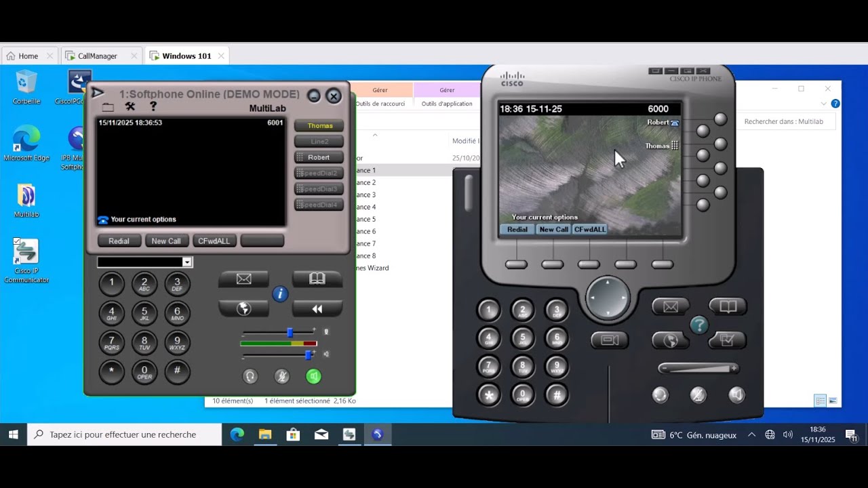Toggle Cisco IP Phone mute button

pyautogui.click(x=698, y=394)
